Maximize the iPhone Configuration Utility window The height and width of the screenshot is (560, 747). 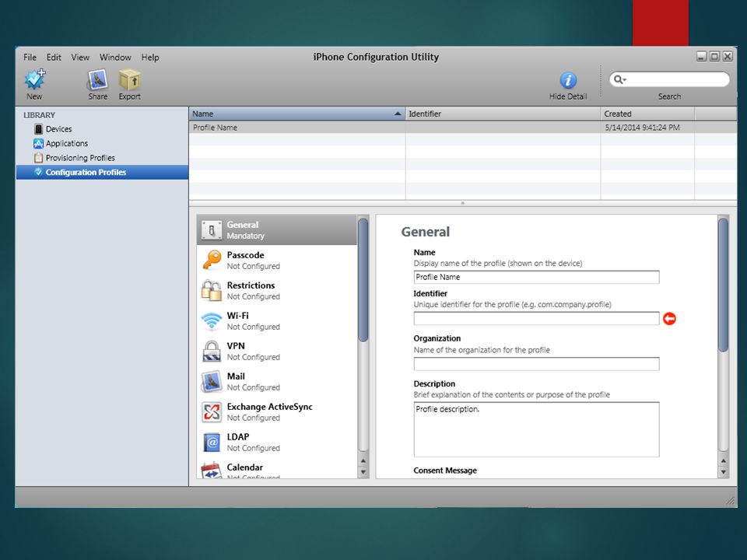(x=714, y=57)
